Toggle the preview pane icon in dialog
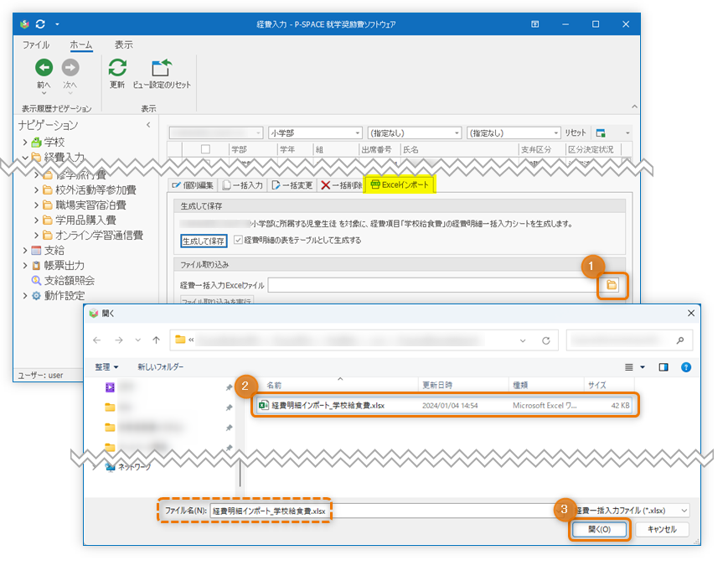This screenshot has height=576, width=728. (663, 367)
